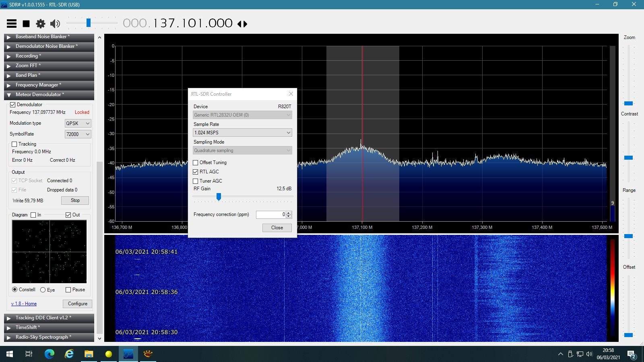Open the hamburger main menu
Screen dimensions: 644x362
tap(12, 24)
